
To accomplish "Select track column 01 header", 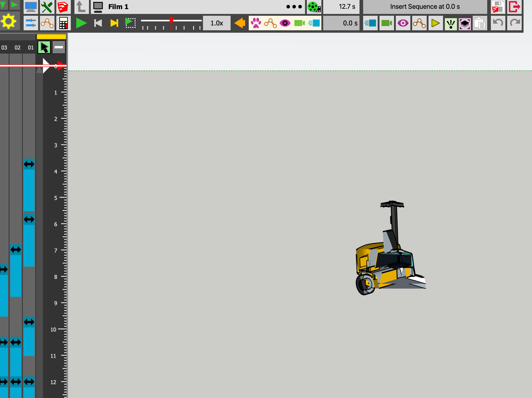I will 31,48.
